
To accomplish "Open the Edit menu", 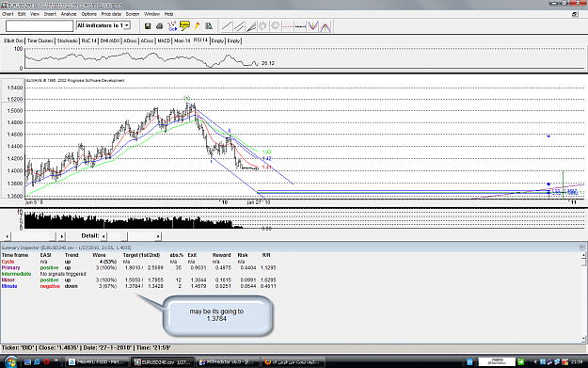I will tap(22, 14).
